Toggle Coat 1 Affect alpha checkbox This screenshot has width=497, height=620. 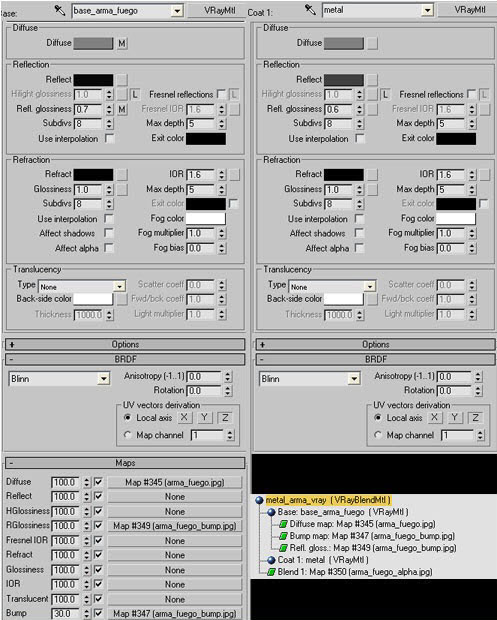359,248
